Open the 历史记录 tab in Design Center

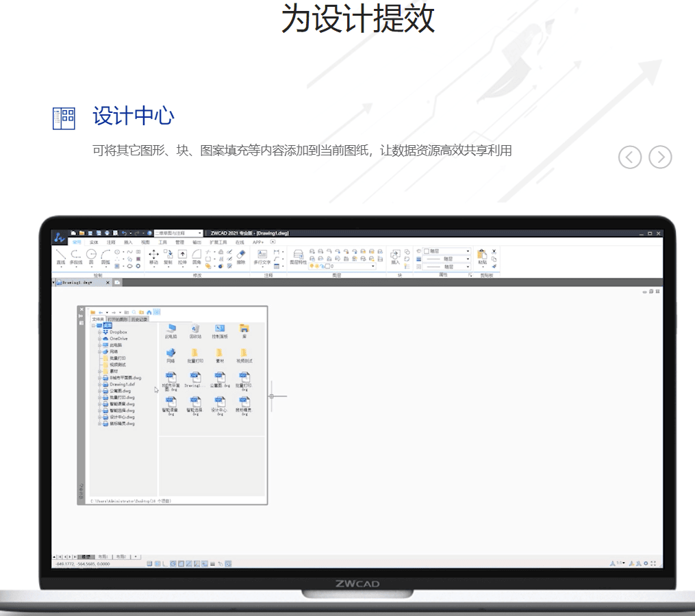coord(139,319)
